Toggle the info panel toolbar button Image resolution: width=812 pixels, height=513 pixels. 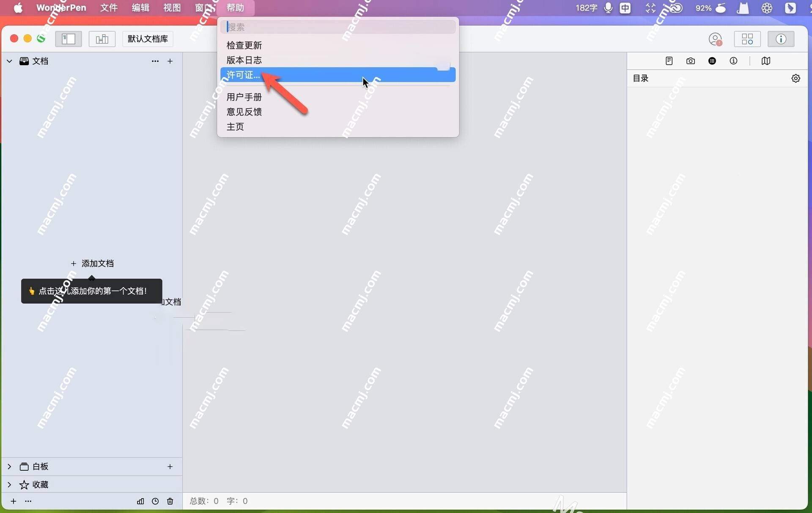click(781, 39)
